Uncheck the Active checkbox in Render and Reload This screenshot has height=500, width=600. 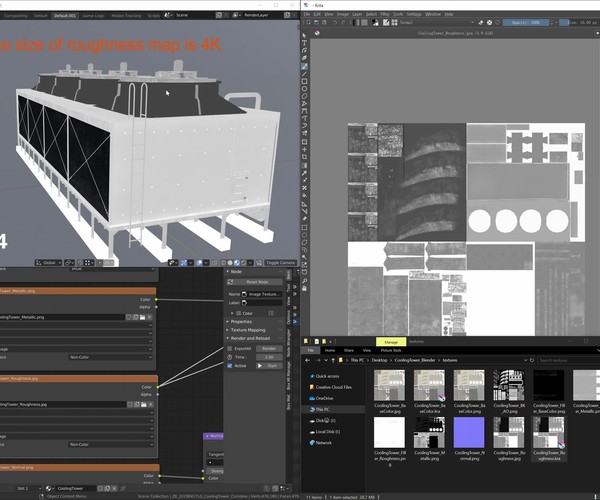click(230, 366)
